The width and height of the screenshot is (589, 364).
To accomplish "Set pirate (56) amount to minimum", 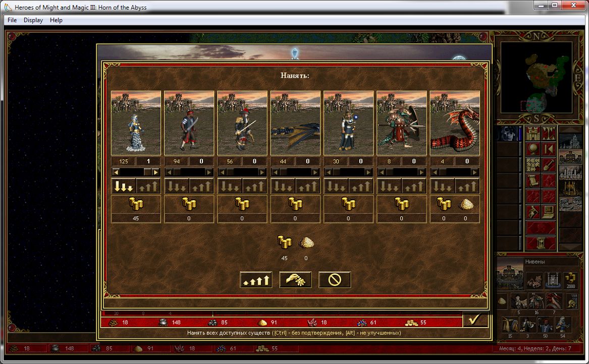I will (230, 186).
